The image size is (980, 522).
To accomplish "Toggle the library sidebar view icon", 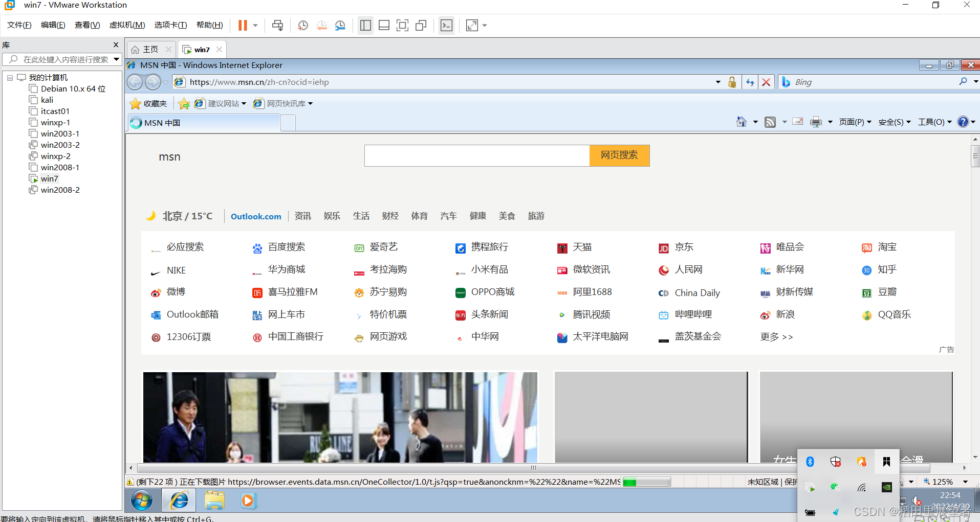I will (365, 25).
